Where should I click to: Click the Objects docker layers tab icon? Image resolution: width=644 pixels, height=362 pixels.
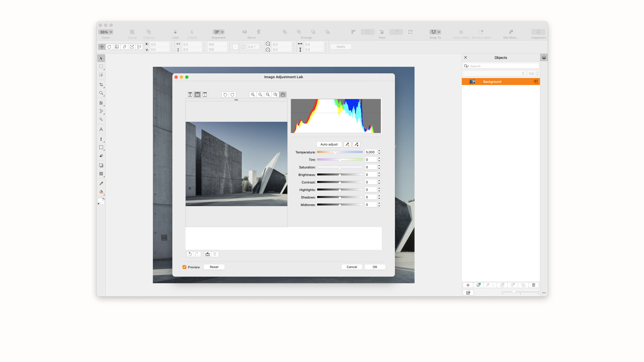click(544, 57)
